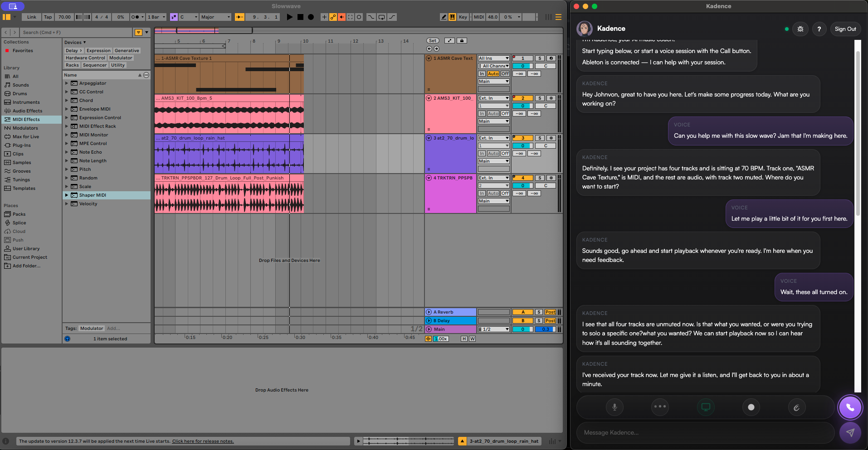868x450 pixels.
Task: Start playback with the Play button
Action: pos(290,17)
